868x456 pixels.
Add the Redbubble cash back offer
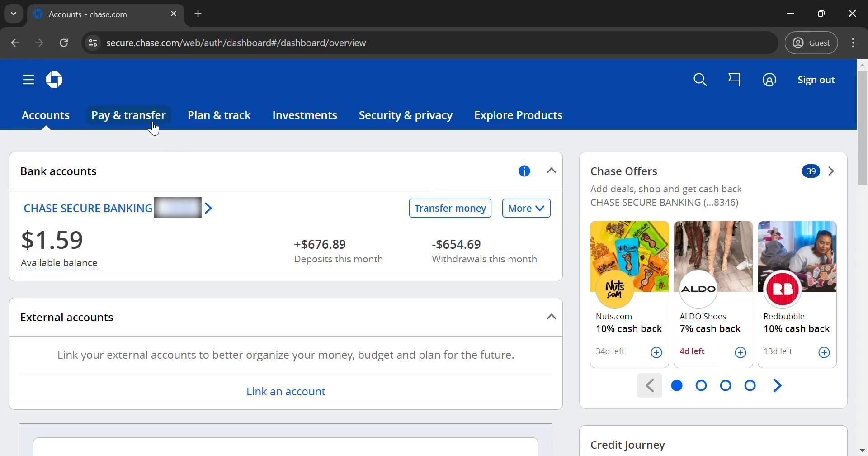pos(824,352)
